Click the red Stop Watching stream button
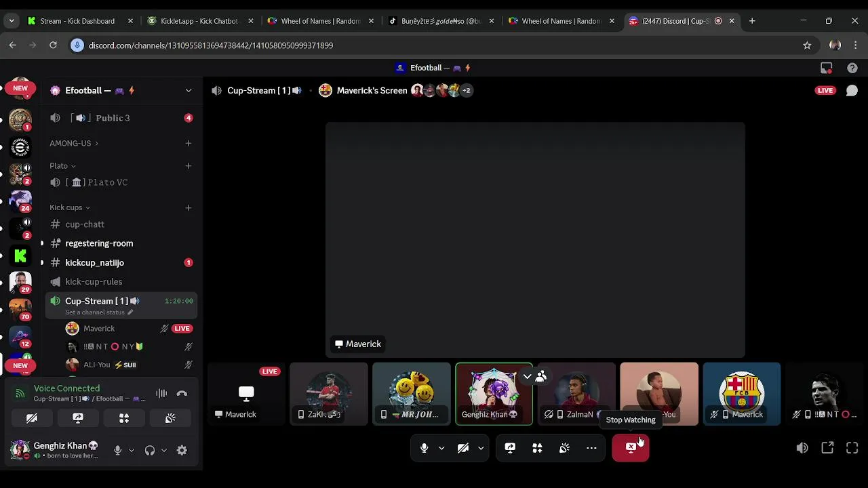 tap(631, 448)
